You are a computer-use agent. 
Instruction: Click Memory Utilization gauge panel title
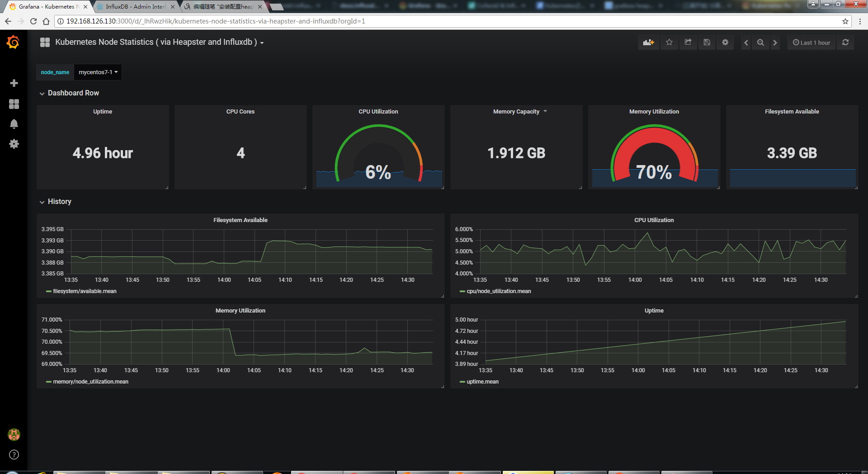(654, 112)
